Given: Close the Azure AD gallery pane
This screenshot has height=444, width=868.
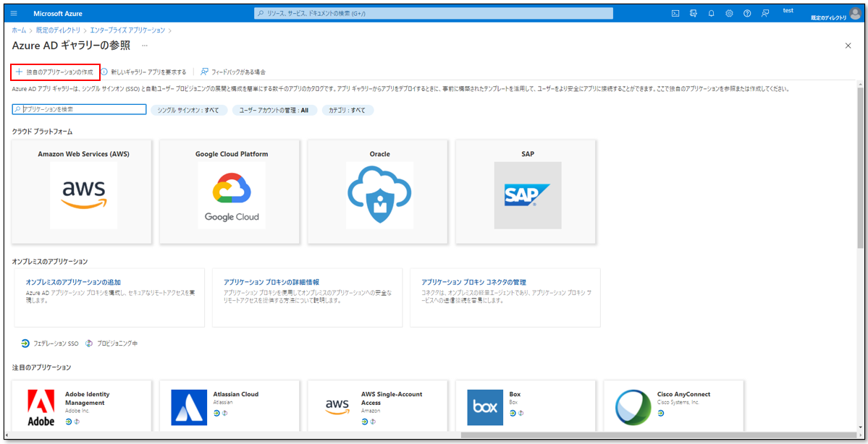Looking at the screenshot, I should click(848, 46).
